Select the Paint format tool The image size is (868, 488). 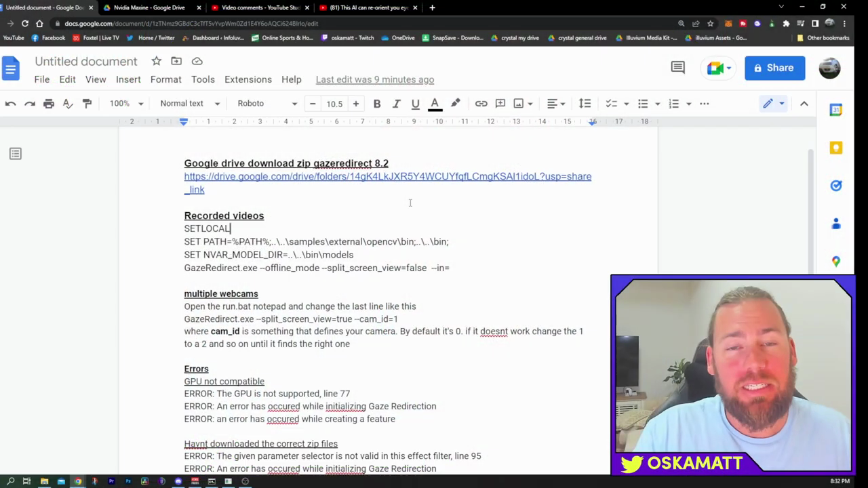pos(87,104)
